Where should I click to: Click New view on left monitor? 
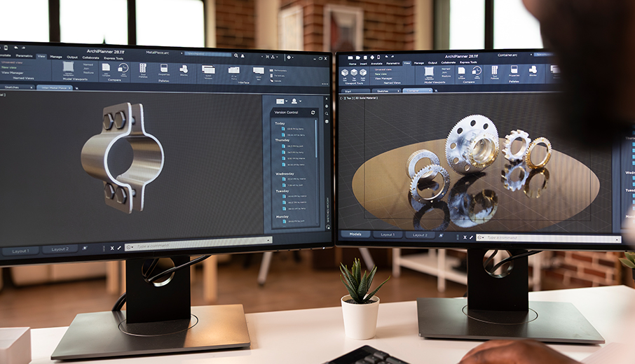click(x=9, y=67)
